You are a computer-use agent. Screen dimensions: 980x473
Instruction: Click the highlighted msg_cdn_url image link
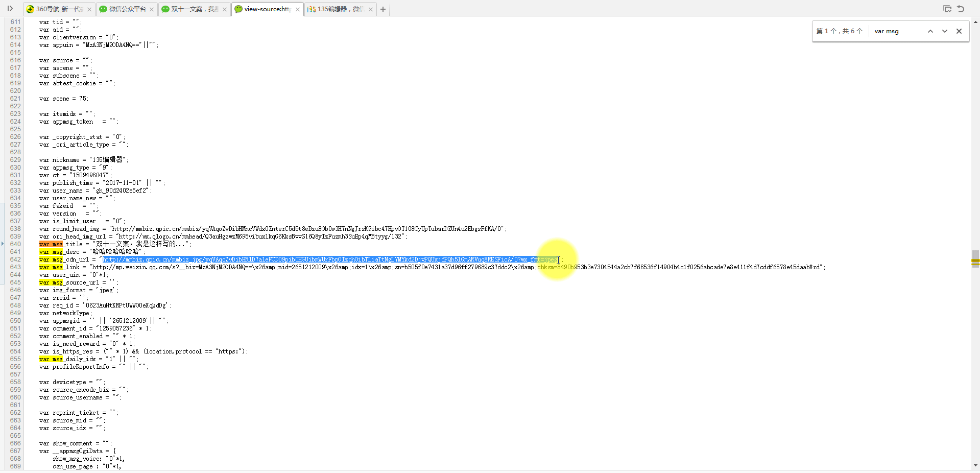(330, 259)
